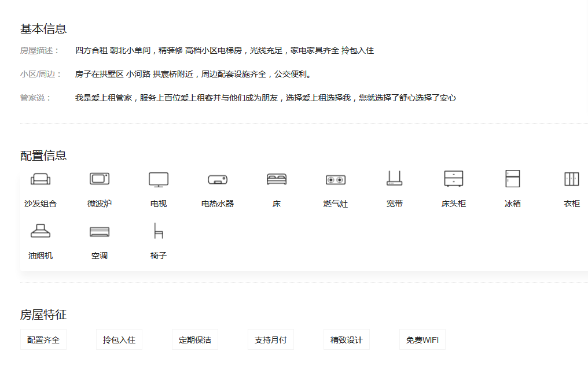Click the chair (椅子) icon
This screenshot has width=588, height=370.
click(159, 231)
